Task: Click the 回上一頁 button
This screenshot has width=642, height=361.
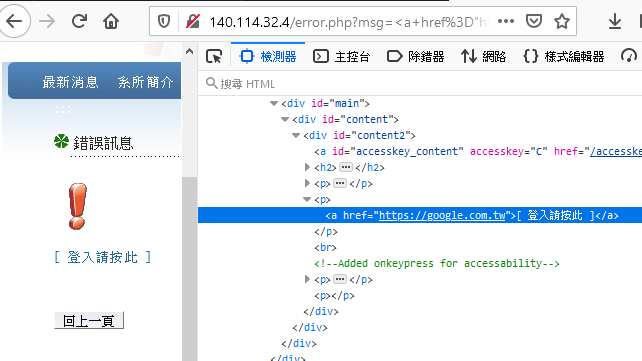Action: pos(89,320)
